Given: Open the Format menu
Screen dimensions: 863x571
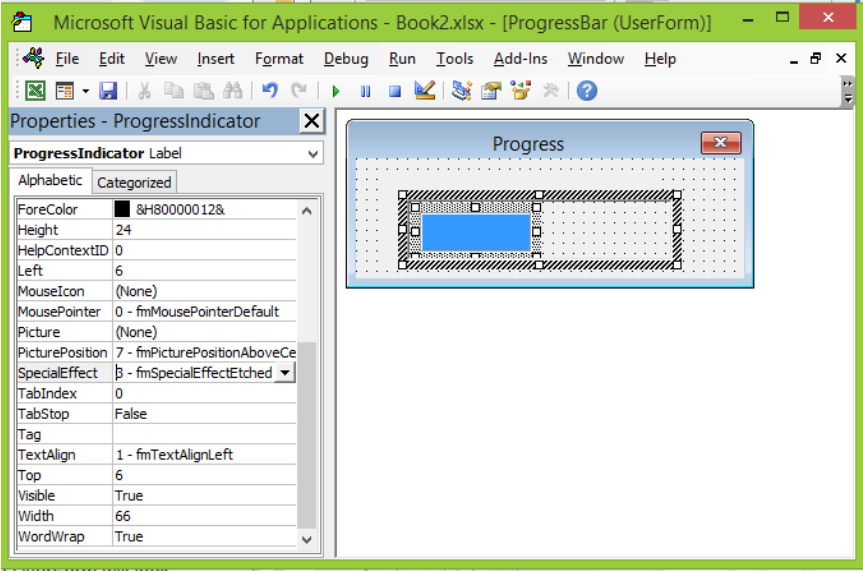Looking at the screenshot, I should (x=278, y=59).
